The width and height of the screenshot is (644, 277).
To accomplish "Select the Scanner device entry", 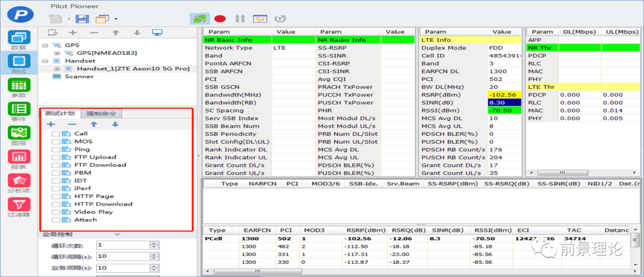I will point(79,76).
